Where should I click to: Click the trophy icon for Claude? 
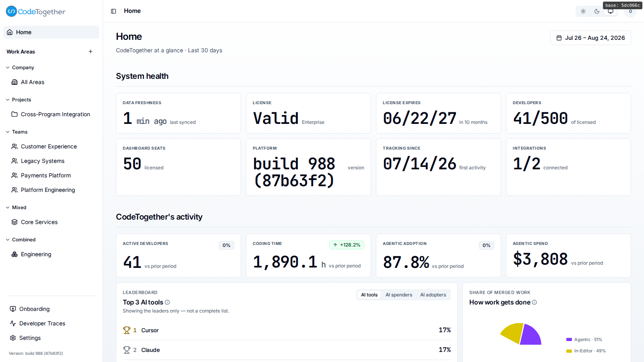127,350
